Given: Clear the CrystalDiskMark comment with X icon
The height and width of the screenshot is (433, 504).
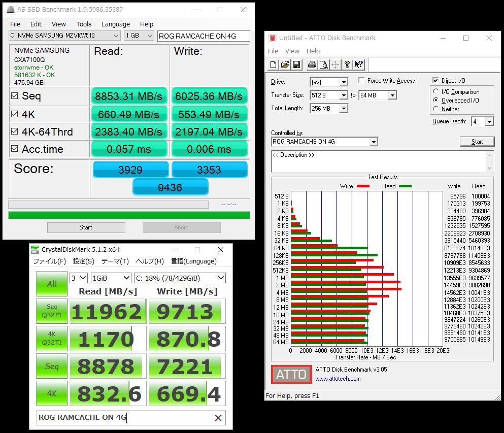Looking at the screenshot, I should pyautogui.click(x=218, y=418).
